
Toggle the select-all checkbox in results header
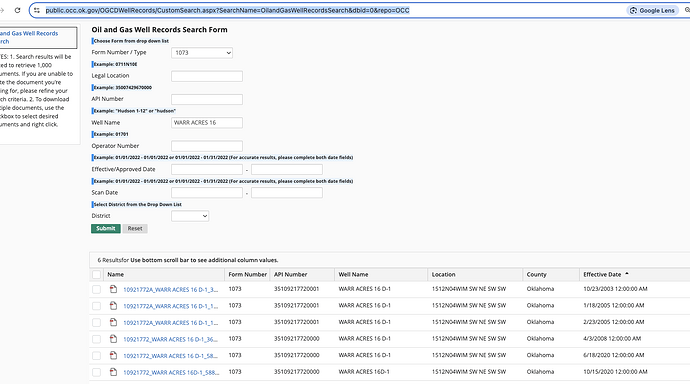96,274
